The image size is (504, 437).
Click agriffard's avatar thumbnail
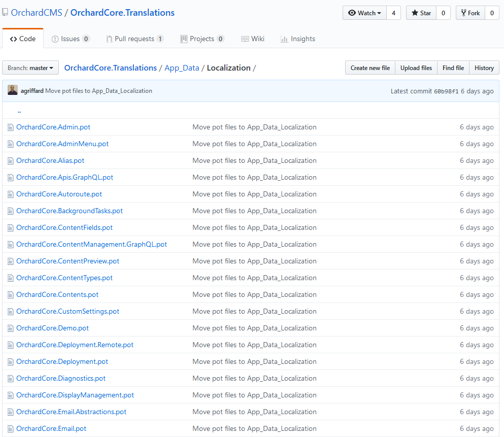pos(13,90)
